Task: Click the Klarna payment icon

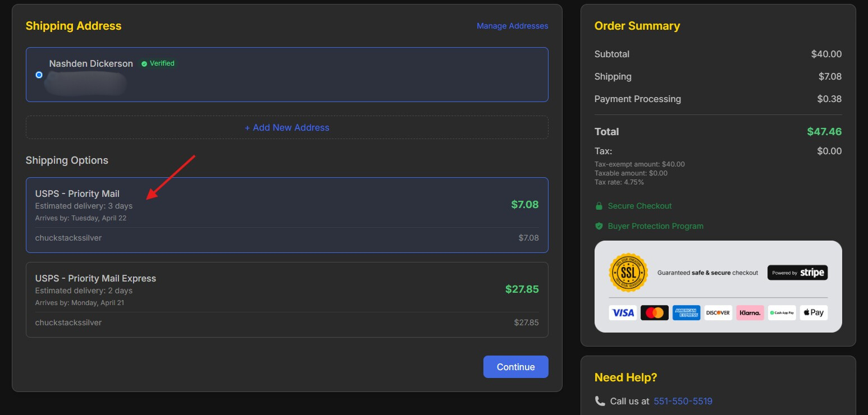Action: click(750, 313)
